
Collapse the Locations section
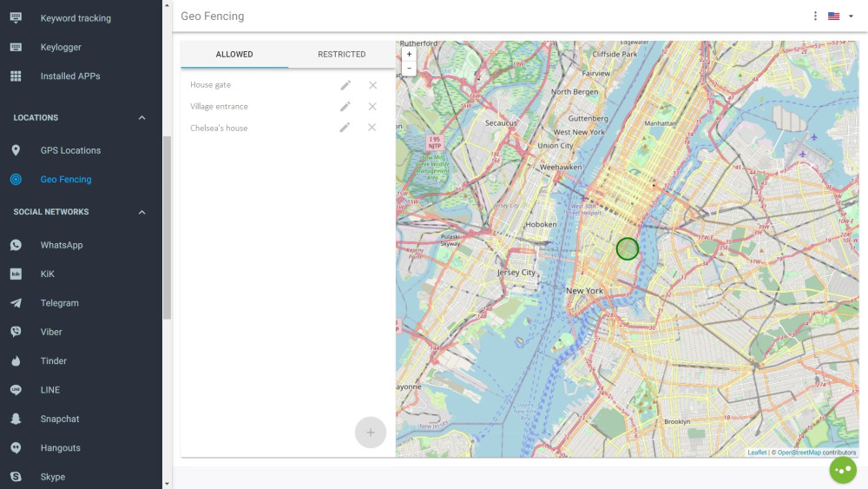142,118
